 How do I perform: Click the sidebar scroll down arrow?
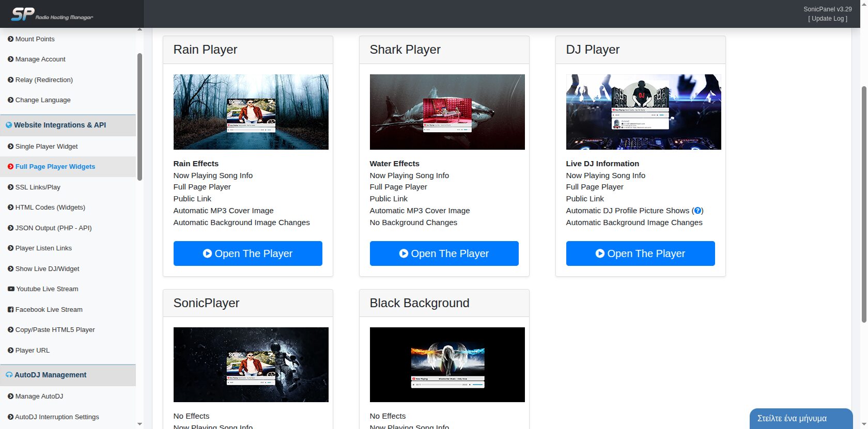click(x=139, y=424)
